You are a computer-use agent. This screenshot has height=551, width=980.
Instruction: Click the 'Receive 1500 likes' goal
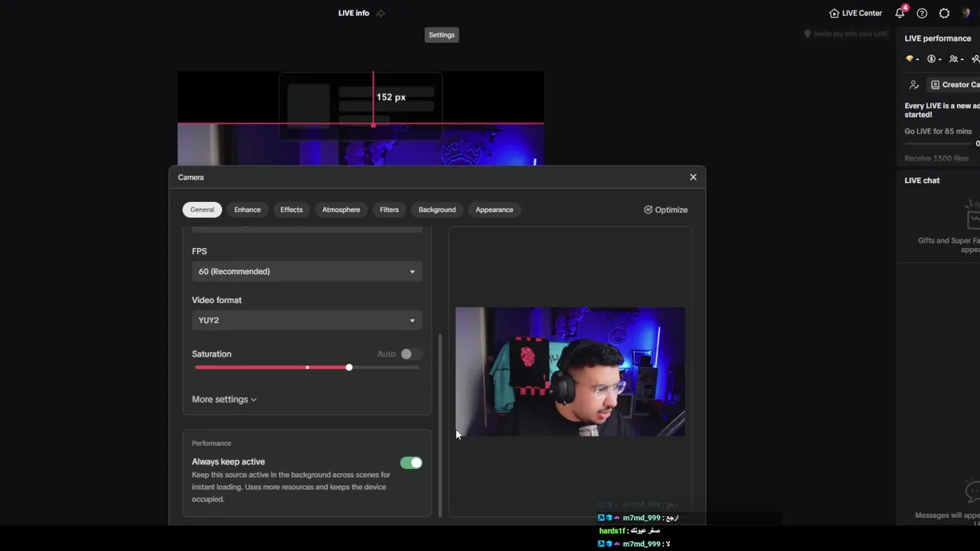pyautogui.click(x=936, y=158)
